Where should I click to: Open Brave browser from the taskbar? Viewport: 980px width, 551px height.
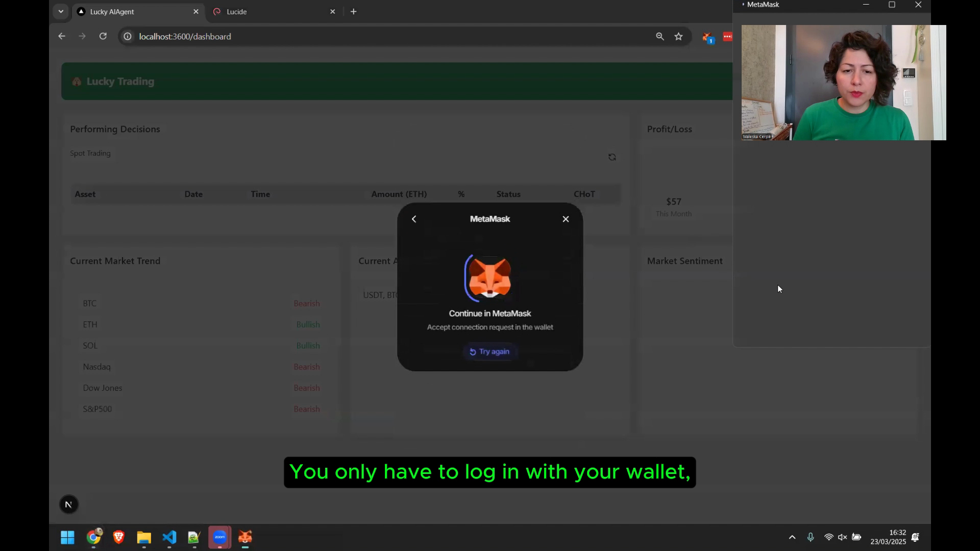coord(118,537)
